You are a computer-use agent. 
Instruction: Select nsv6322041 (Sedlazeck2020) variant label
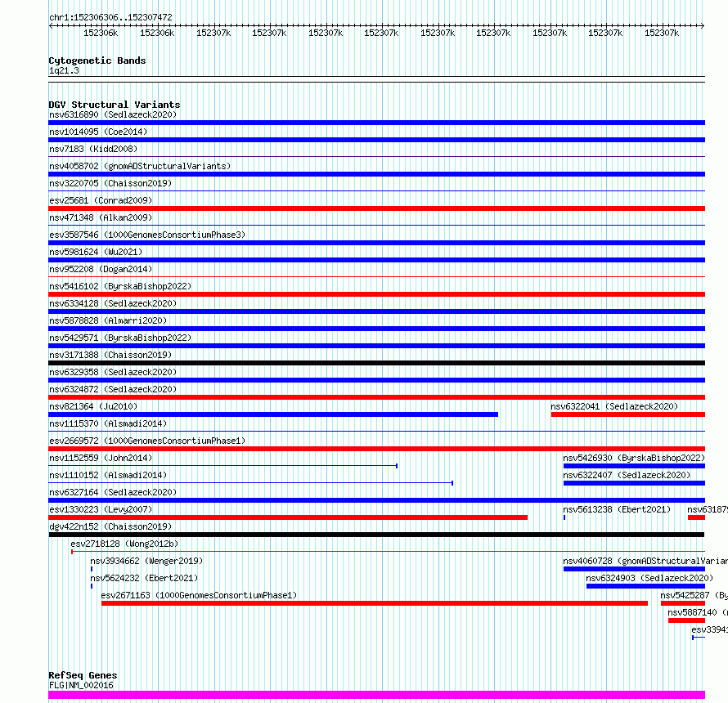(614, 406)
